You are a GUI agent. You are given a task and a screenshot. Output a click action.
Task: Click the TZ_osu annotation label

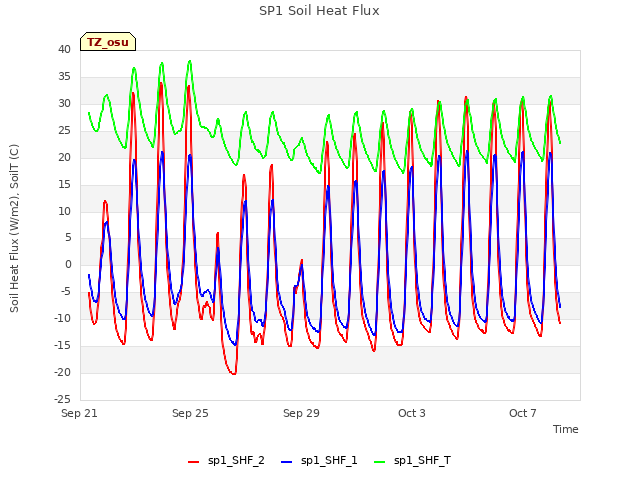(108, 42)
